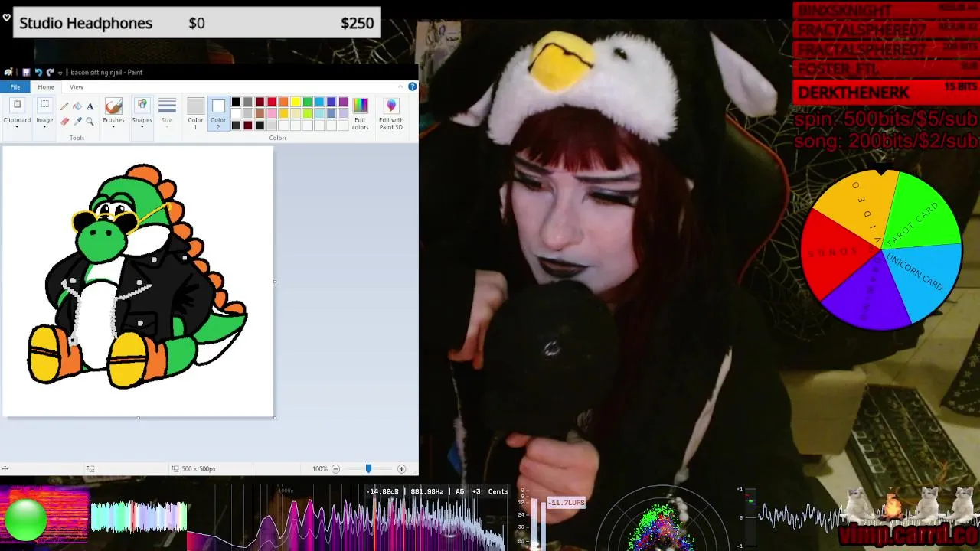Open Edit with Paint 3D
Screen dimensions: 980x551
[x=391, y=112]
